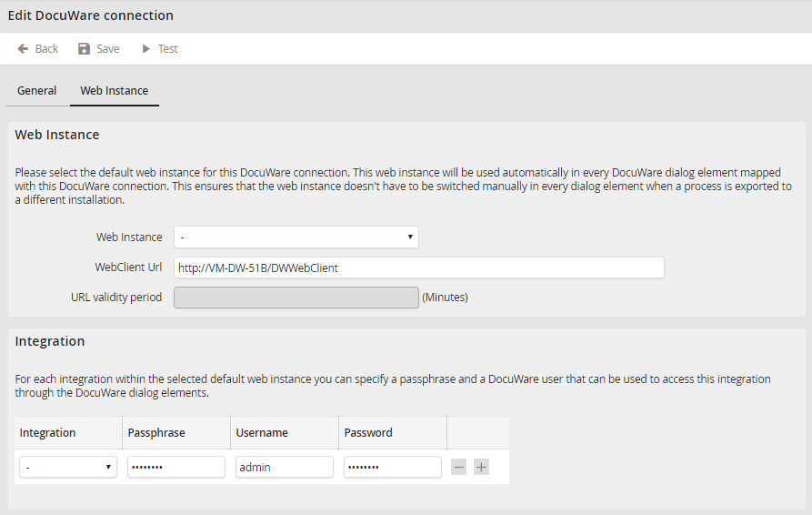Click the WebClient Url field label

(x=128, y=268)
